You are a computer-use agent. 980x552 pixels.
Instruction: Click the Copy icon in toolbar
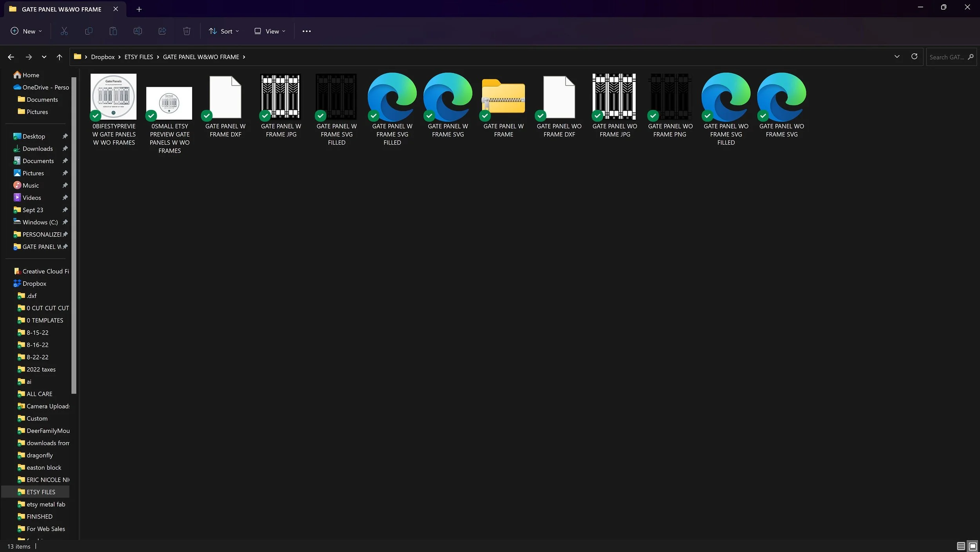89,31
